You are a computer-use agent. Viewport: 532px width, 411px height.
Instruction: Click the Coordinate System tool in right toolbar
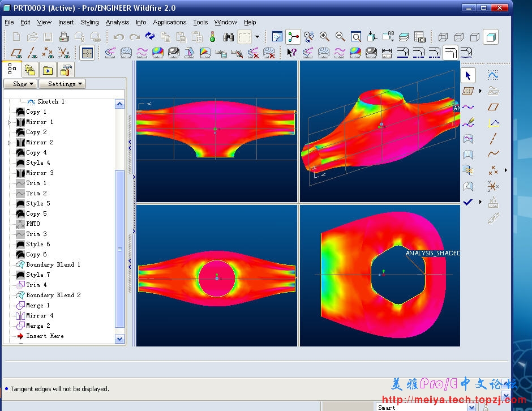pos(493,186)
